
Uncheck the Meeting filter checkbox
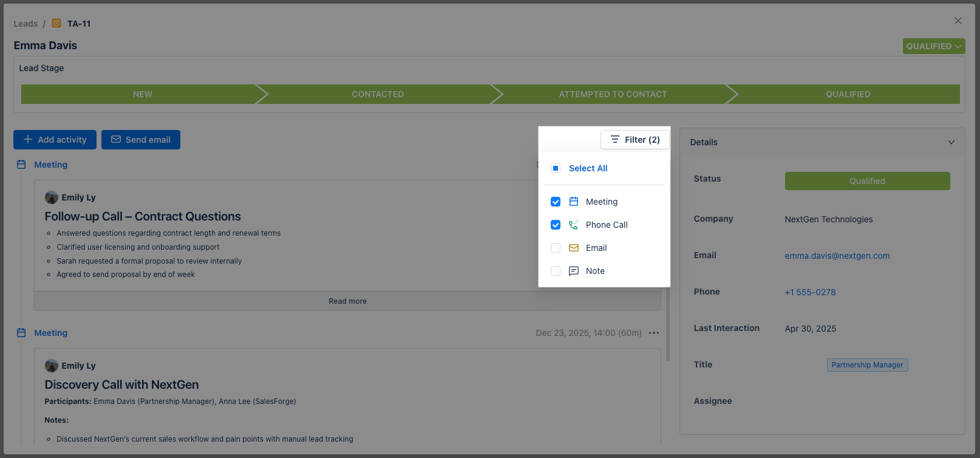pyautogui.click(x=556, y=202)
